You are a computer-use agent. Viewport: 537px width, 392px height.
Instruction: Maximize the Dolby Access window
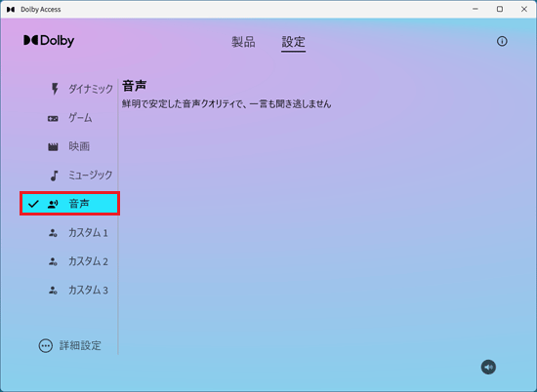click(x=500, y=9)
